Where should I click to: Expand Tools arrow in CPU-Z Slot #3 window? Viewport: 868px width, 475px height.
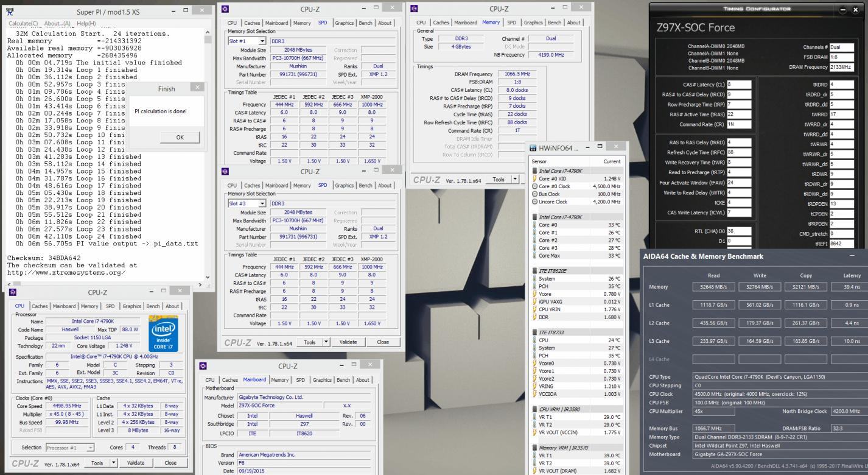(325, 342)
